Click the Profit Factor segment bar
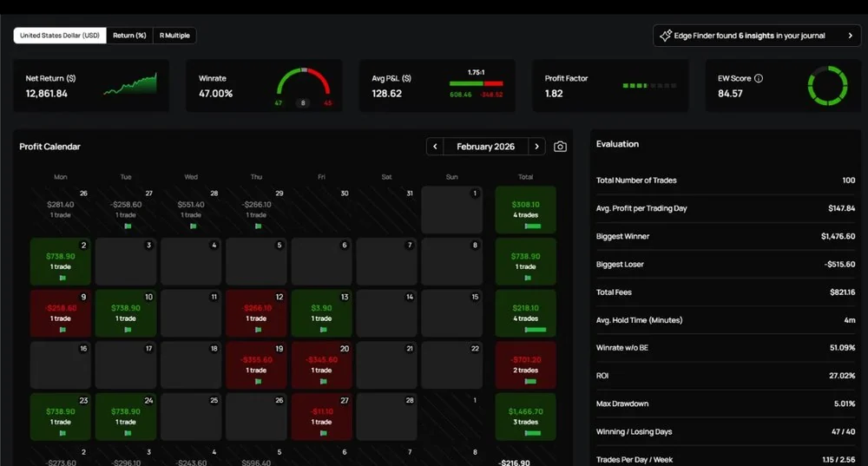Image resolution: width=868 pixels, height=466 pixels. pos(649,86)
